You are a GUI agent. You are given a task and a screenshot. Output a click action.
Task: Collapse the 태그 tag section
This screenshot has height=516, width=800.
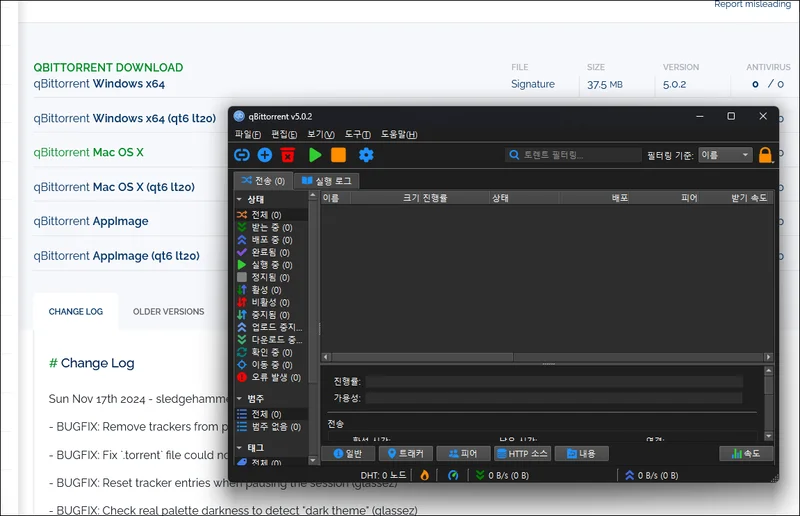tap(239, 447)
